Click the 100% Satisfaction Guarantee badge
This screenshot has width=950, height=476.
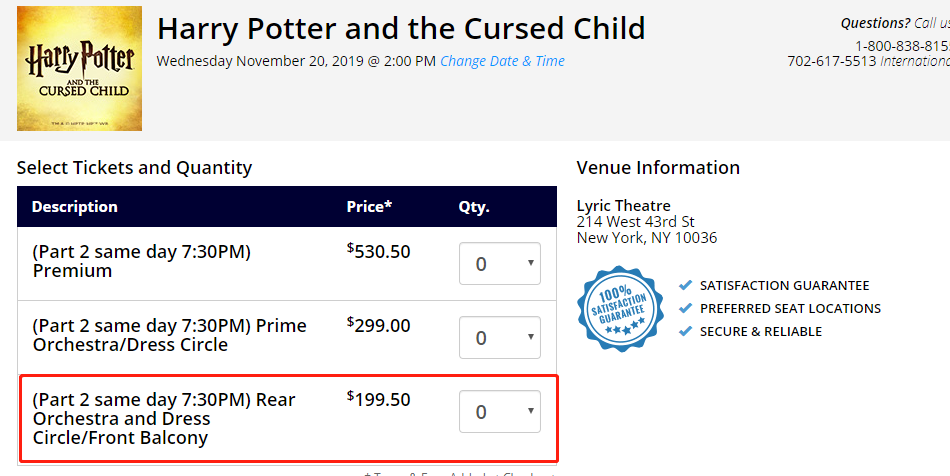coord(620,308)
